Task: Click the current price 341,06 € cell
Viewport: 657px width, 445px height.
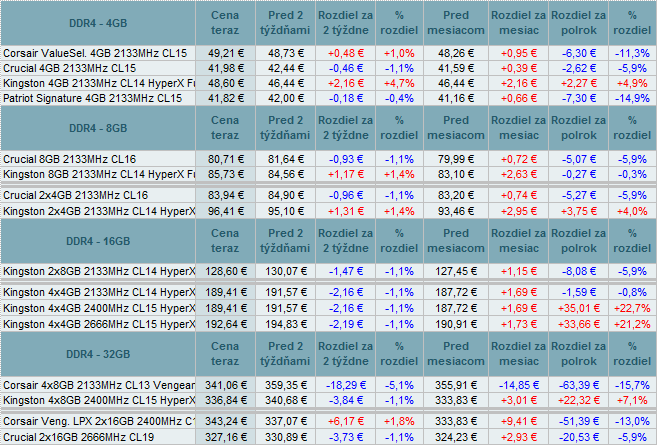Action: coord(225,385)
